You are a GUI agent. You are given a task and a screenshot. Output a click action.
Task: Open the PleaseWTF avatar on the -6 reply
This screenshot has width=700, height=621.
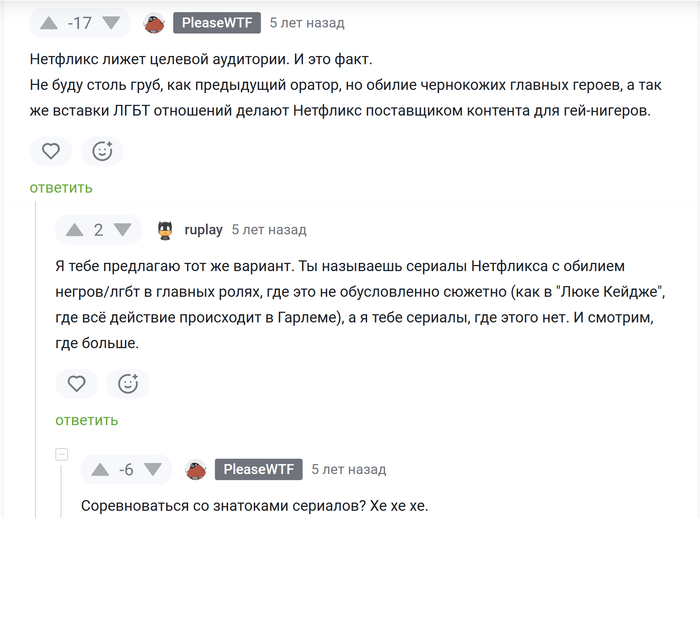(196, 469)
